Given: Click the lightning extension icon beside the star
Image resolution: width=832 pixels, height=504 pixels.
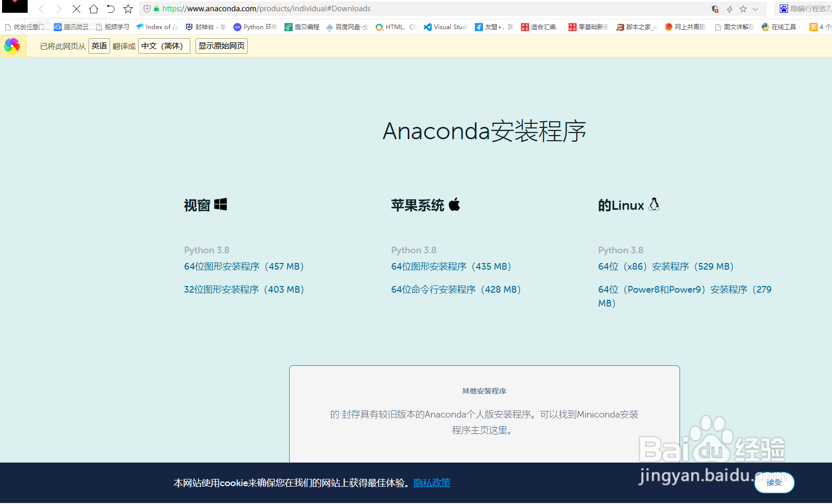Looking at the screenshot, I should click(x=729, y=9).
